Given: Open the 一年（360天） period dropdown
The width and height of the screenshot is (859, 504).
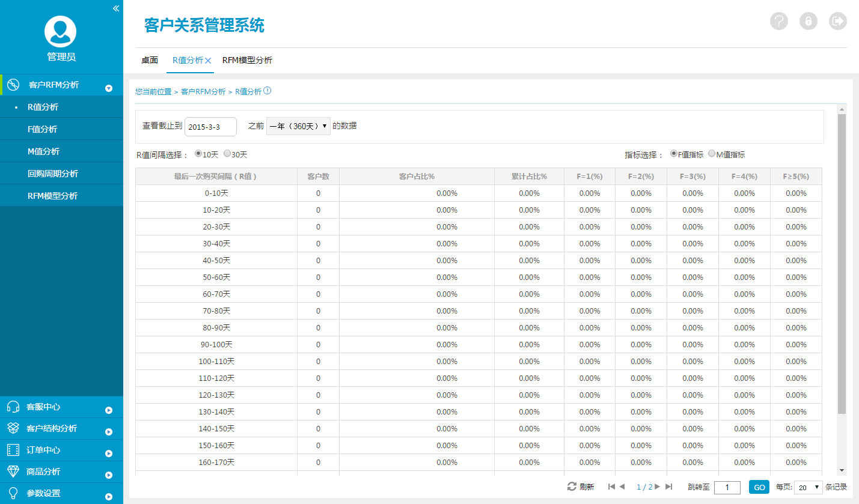Looking at the screenshot, I should 298,126.
